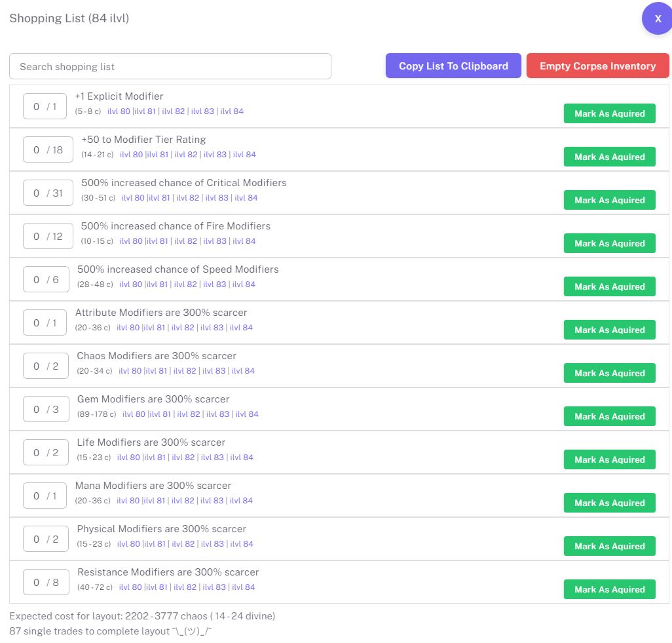Open ilvl 81 link for Mana Modifiers

155,501
